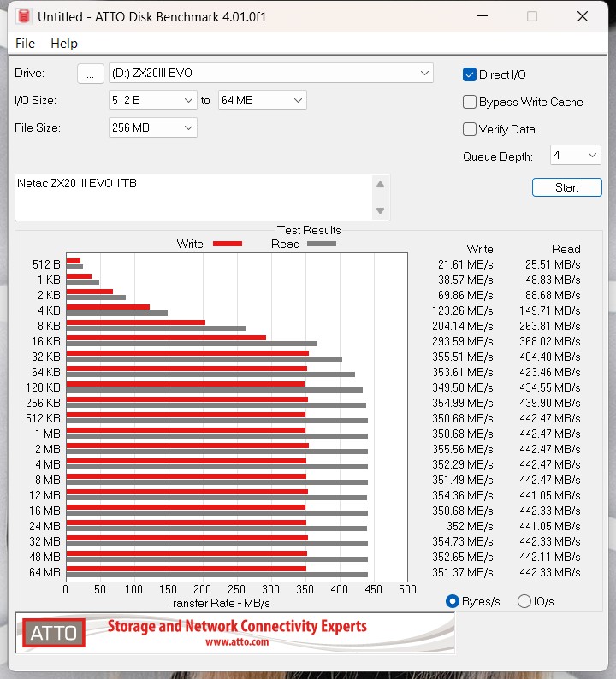
Task: Expand the Drive dropdown showing ZX20III EVO
Action: click(x=270, y=73)
